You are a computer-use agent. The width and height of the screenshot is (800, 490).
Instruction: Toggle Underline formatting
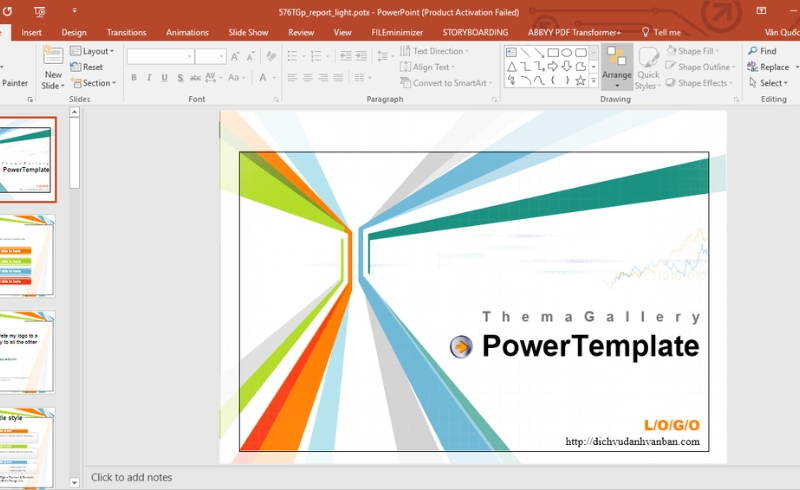click(164, 78)
